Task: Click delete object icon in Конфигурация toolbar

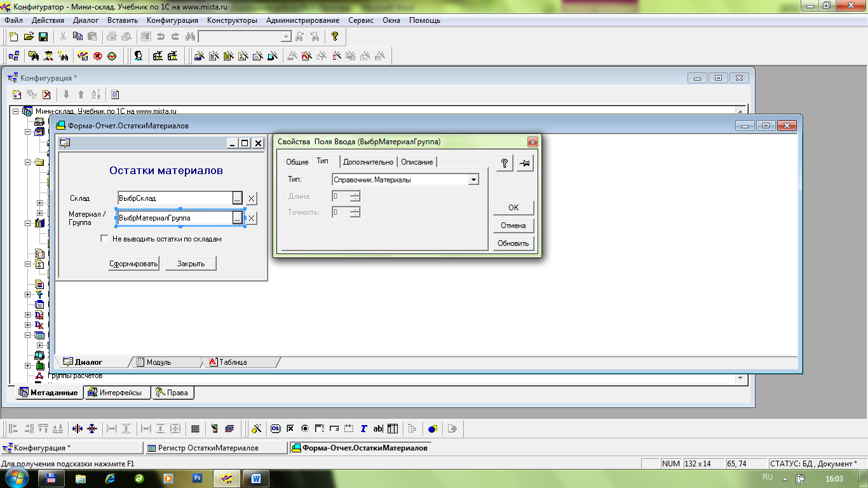Action: tap(46, 95)
